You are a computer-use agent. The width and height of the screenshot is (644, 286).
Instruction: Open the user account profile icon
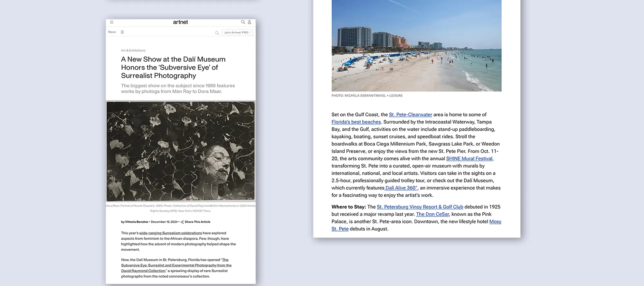tap(249, 22)
